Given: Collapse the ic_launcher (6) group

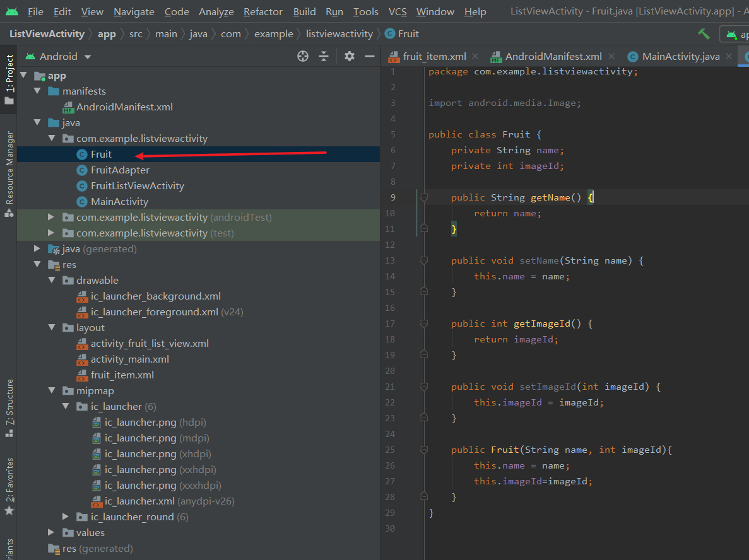Looking at the screenshot, I should pyautogui.click(x=66, y=406).
